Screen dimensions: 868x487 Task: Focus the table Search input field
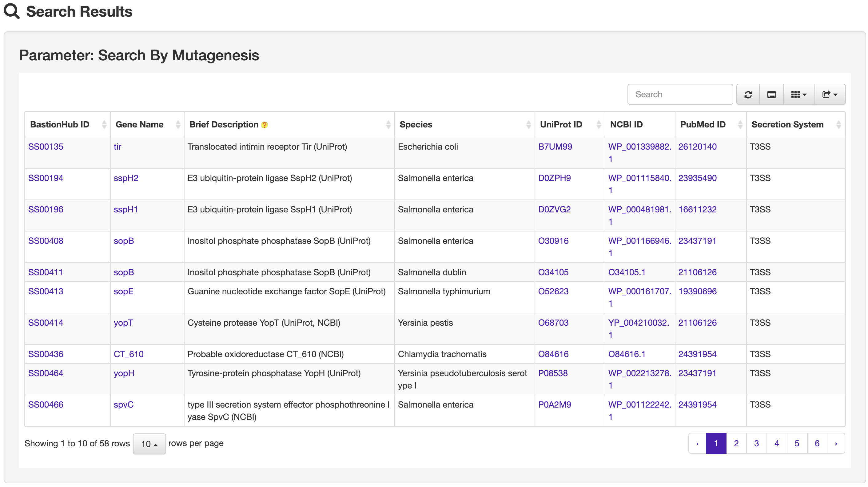(x=680, y=95)
